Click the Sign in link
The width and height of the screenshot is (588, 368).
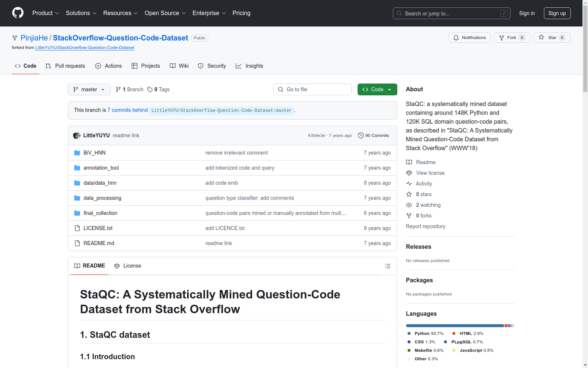tap(527, 13)
